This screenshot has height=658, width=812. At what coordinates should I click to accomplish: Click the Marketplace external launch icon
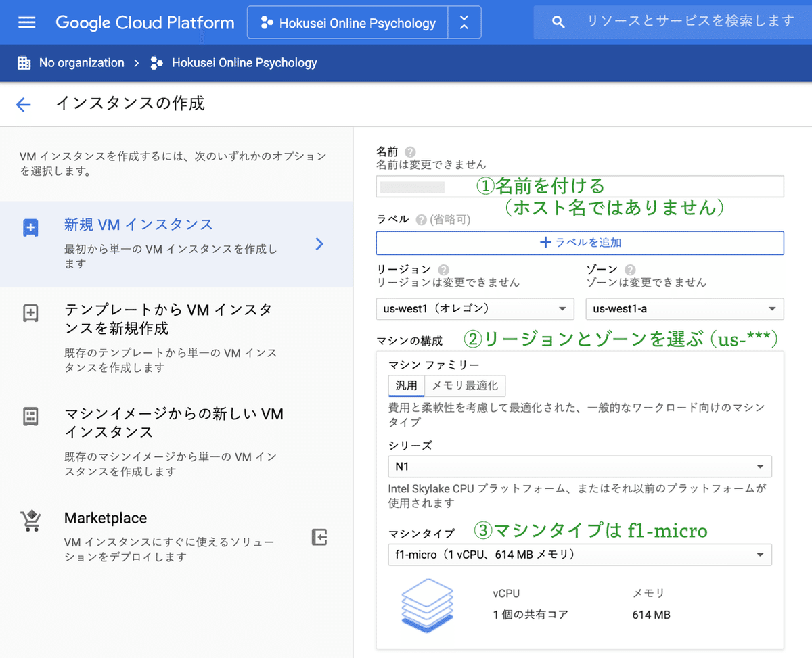click(x=319, y=538)
